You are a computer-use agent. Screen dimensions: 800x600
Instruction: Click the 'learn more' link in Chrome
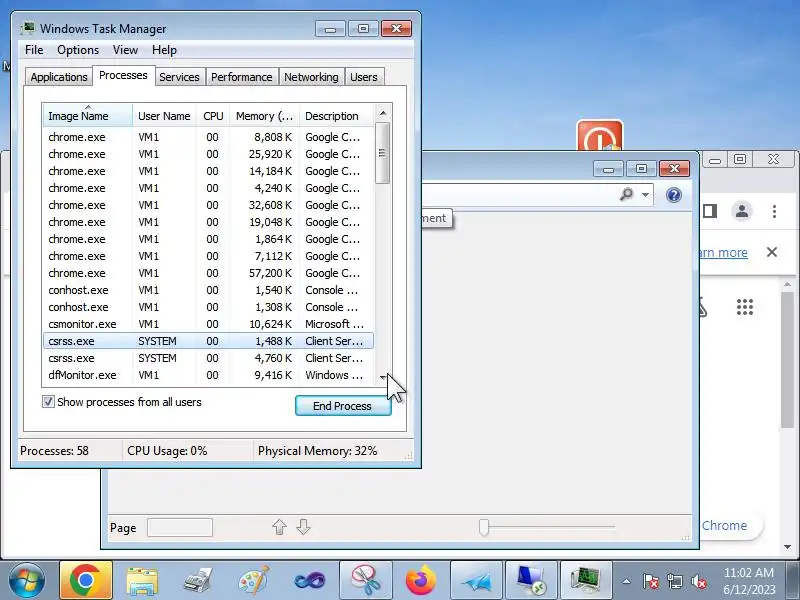coord(723,253)
